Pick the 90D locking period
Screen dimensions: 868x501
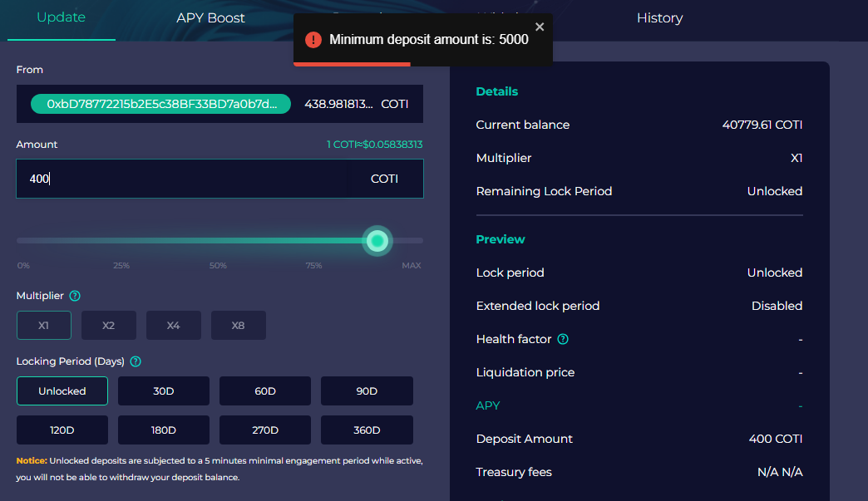pyautogui.click(x=367, y=391)
